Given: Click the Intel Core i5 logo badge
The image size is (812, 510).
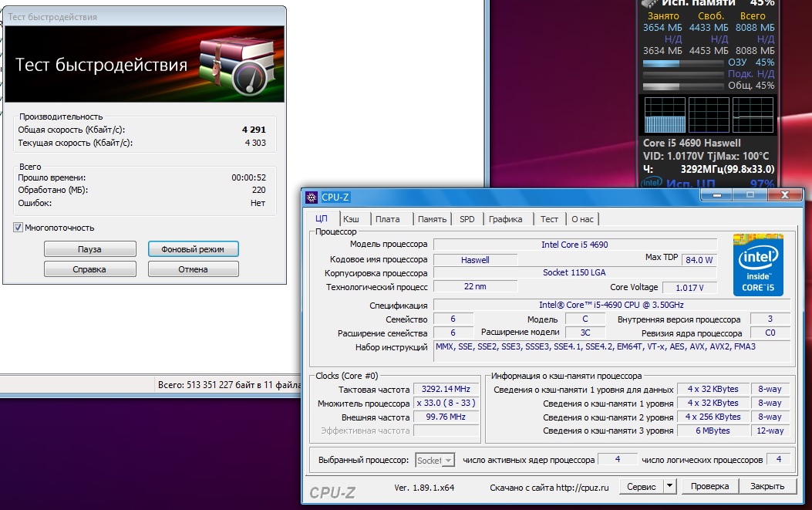Looking at the screenshot, I should [x=758, y=265].
